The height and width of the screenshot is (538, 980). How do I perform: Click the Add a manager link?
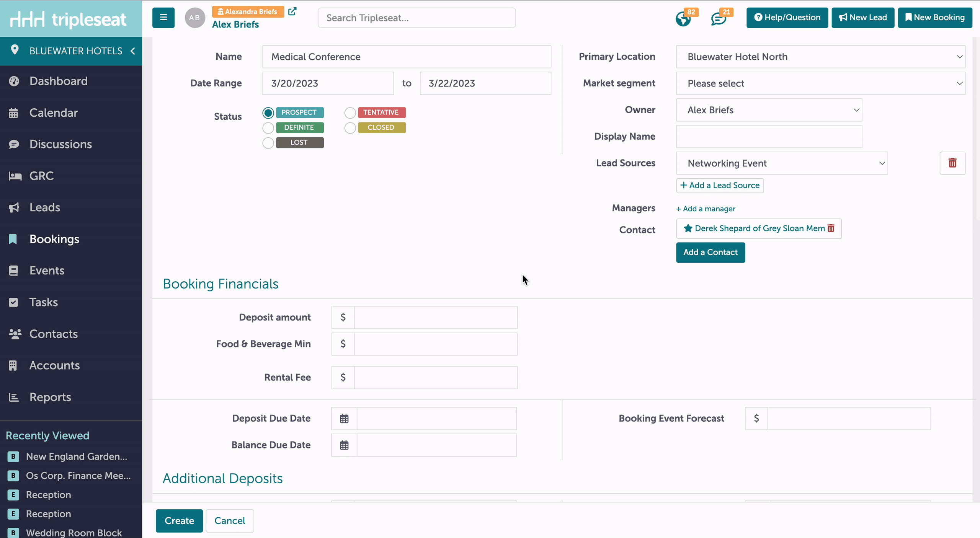706,209
